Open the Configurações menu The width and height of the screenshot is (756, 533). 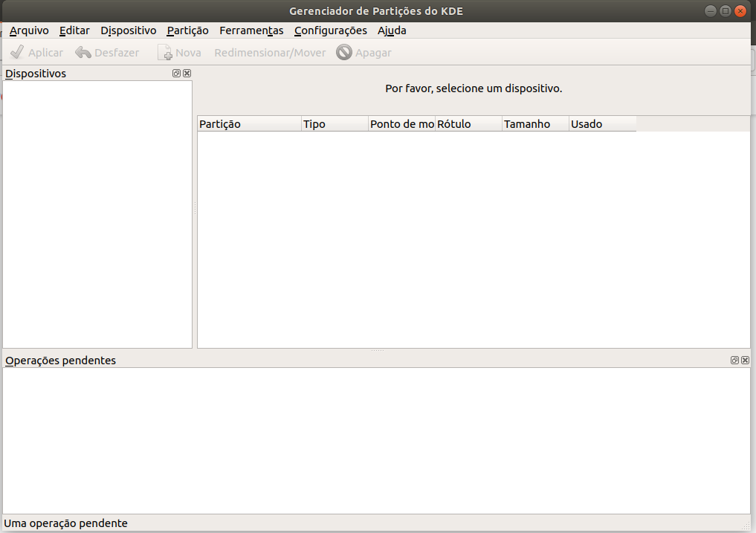coord(330,30)
